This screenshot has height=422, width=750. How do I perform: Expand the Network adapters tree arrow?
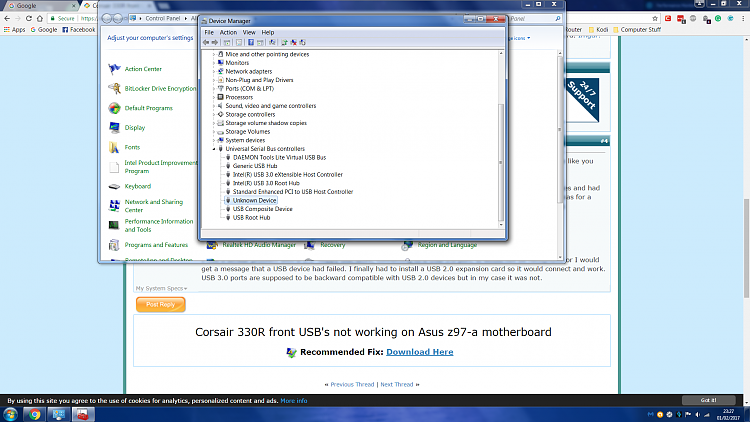pos(214,72)
